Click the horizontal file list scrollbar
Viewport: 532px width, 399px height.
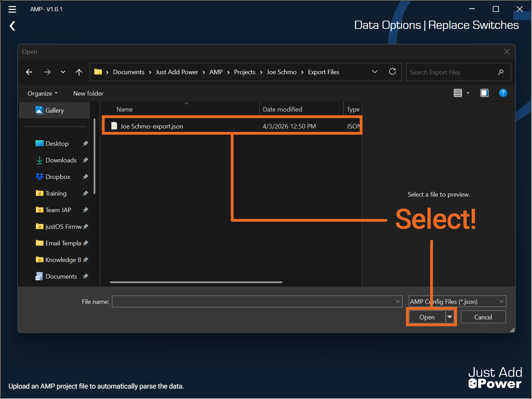[x=196, y=282]
